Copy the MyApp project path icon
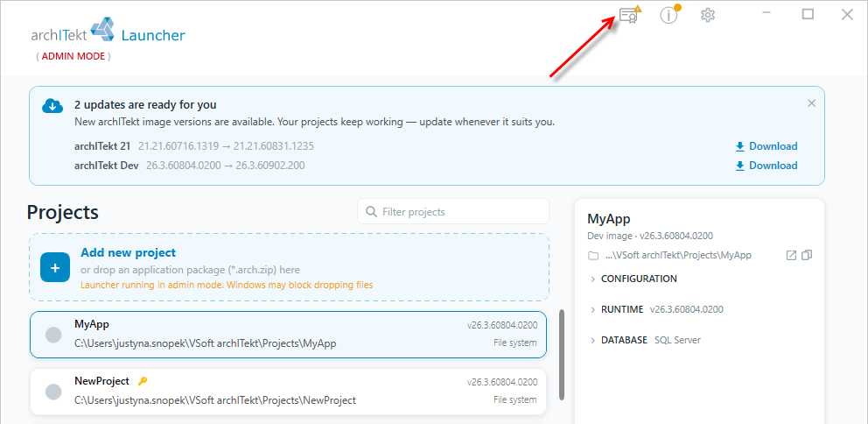 [x=807, y=256]
